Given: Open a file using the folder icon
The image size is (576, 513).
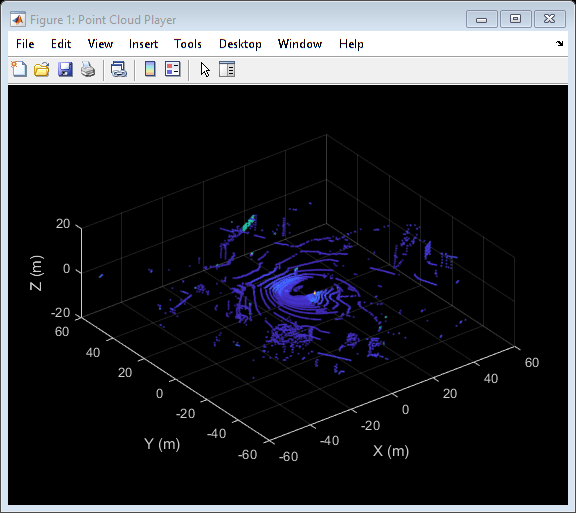Looking at the screenshot, I should pyautogui.click(x=42, y=69).
